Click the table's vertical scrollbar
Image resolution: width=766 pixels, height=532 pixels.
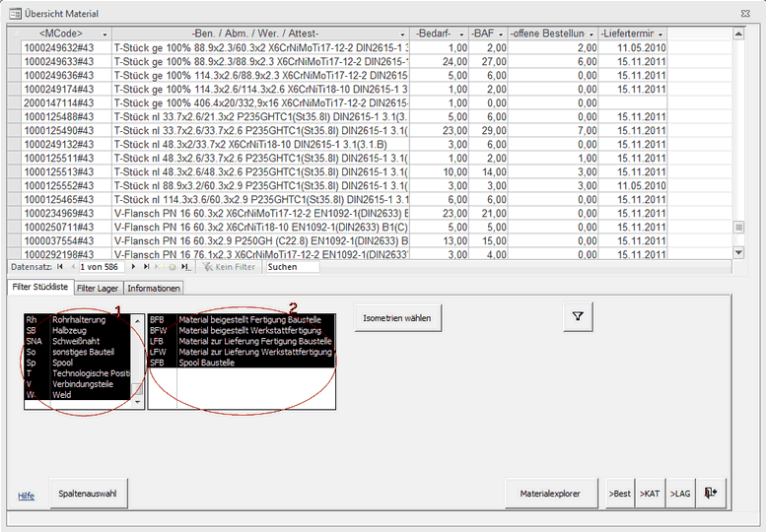[x=738, y=138]
